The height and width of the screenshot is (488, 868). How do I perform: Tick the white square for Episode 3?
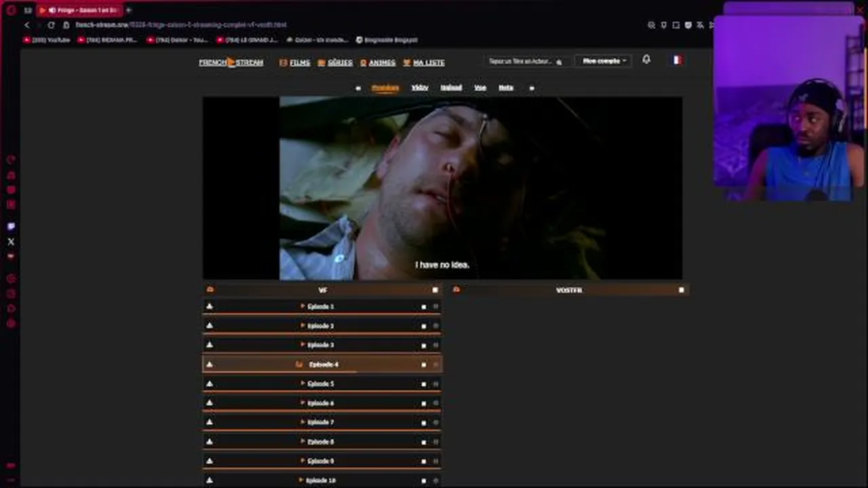point(424,346)
